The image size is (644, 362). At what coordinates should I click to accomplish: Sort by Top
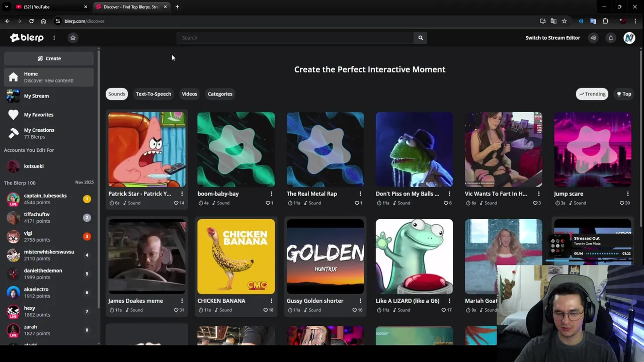coord(624,94)
